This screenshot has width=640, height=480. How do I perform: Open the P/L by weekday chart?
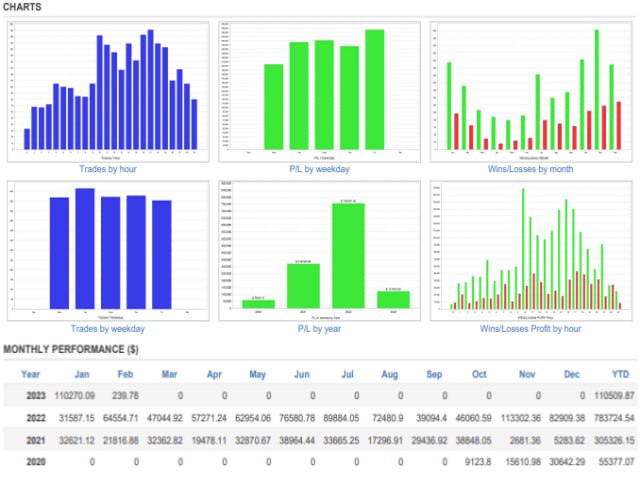319,90
